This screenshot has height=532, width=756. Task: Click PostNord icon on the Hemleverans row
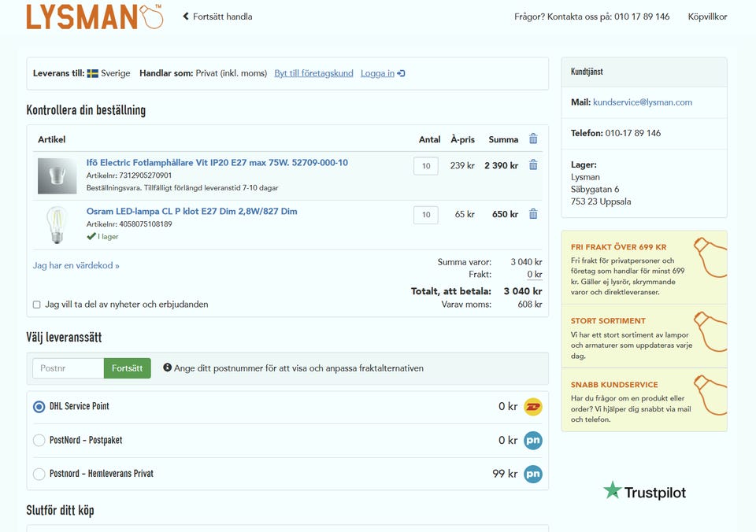tap(533, 475)
